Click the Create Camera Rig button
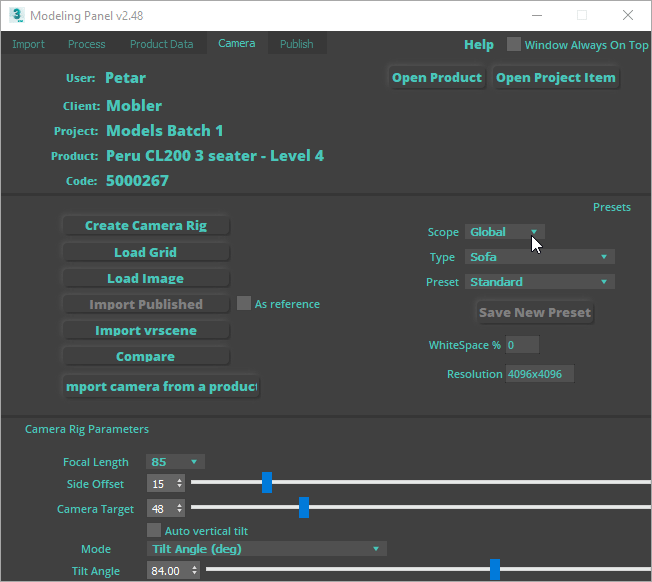The height and width of the screenshot is (582, 652). [x=146, y=226]
